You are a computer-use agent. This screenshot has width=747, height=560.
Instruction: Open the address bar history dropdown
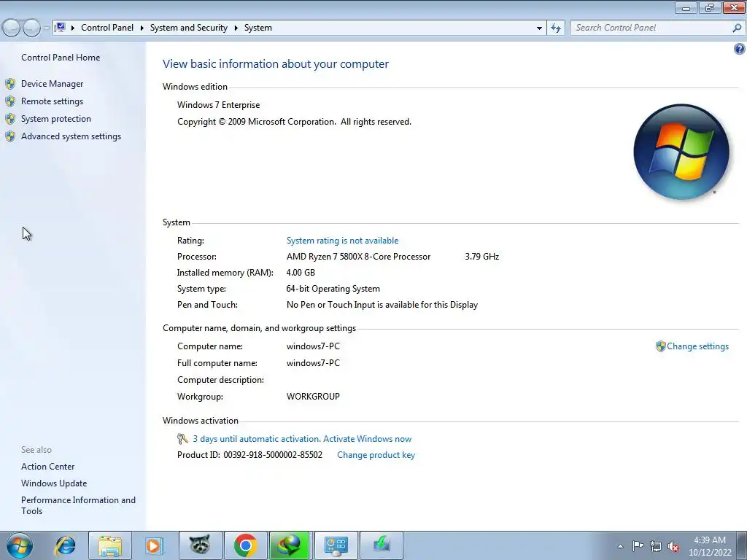coord(539,28)
